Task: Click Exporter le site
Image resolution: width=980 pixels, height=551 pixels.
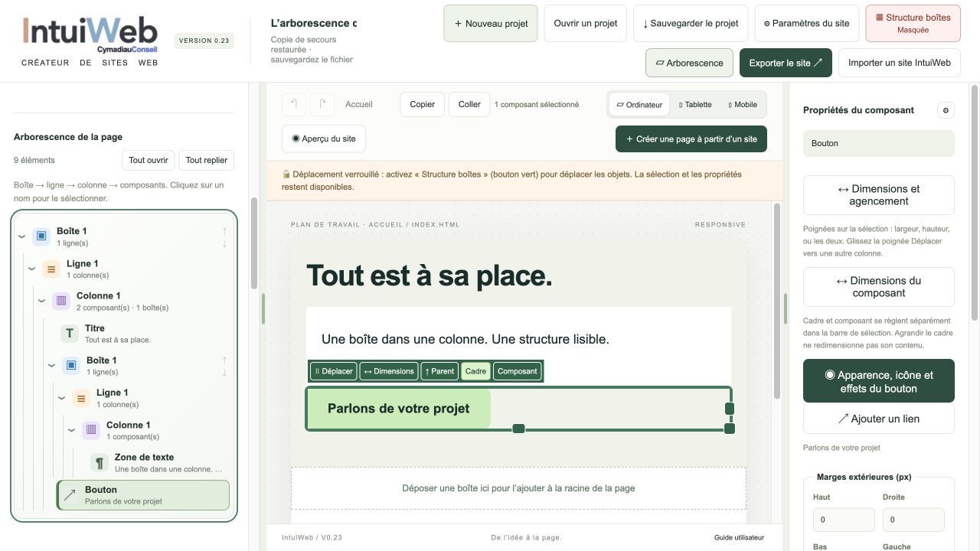Action: 786,63
